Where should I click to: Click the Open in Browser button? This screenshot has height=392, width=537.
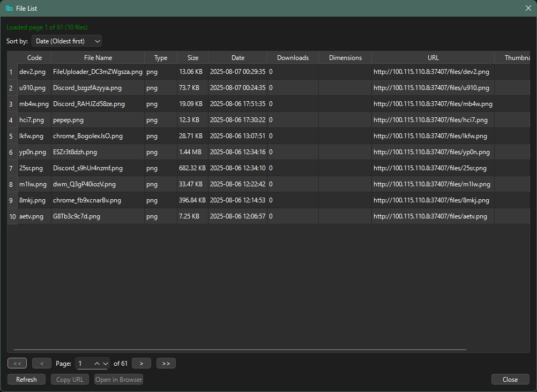pos(118,380)
